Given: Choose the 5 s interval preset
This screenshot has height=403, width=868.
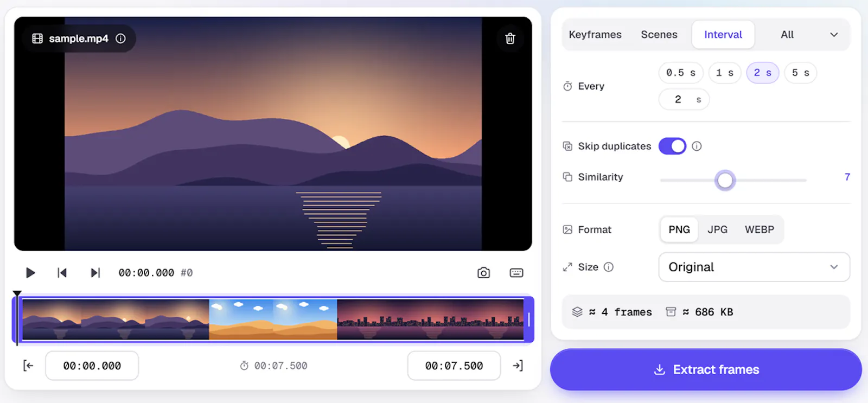Looking at the screenshot, I should [x=801, y=73].
